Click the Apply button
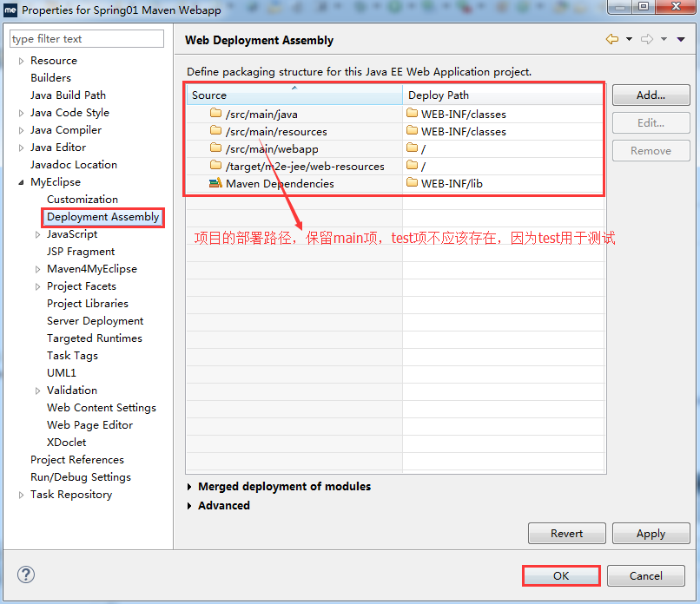This screenshot has height=604, width=700. [x=650, y=533]
